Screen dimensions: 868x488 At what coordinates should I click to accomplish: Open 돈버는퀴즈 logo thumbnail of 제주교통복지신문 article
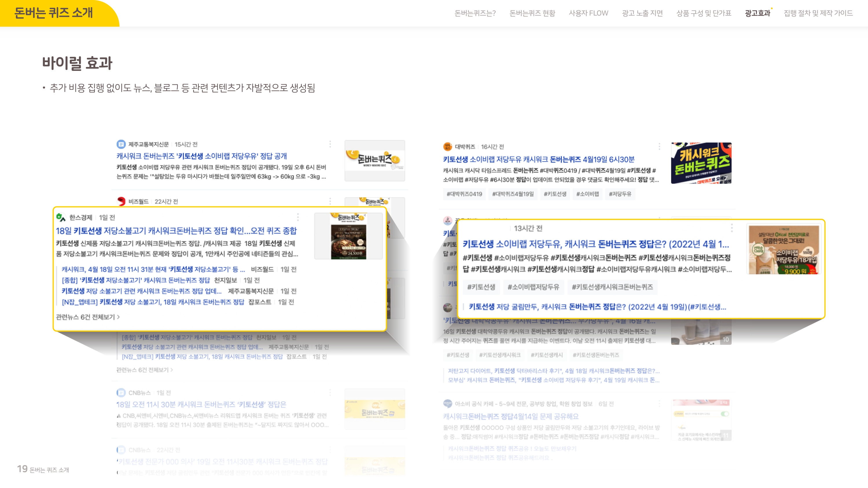[x=374, y=161]
